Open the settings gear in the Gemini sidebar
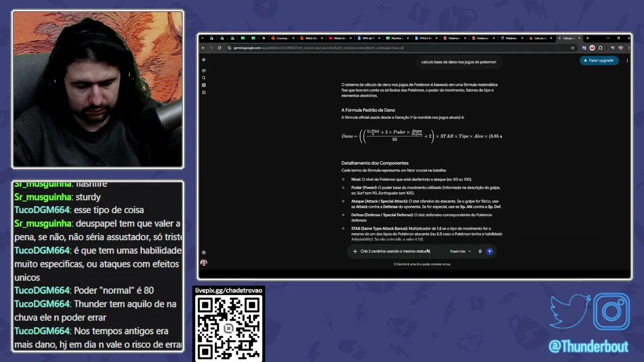This screenshot has width=644, height=362. (x=204, y=252)
